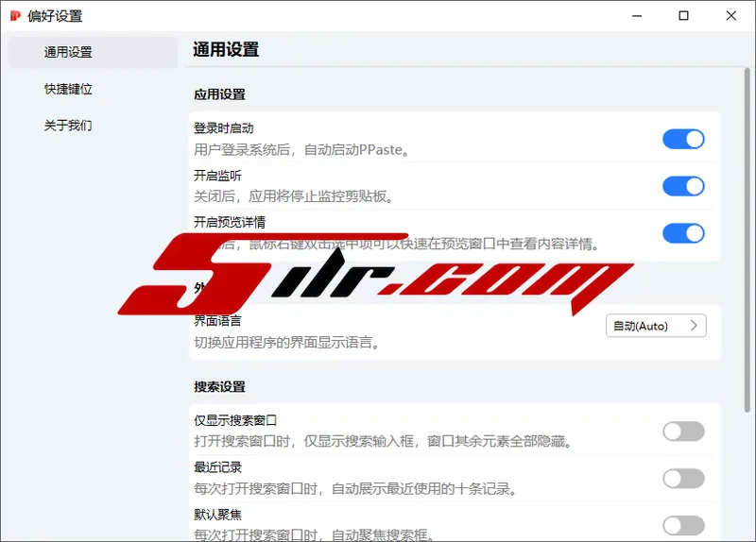
Task: Click the 搜索设置 section heading
Action: tap(219, 387)
